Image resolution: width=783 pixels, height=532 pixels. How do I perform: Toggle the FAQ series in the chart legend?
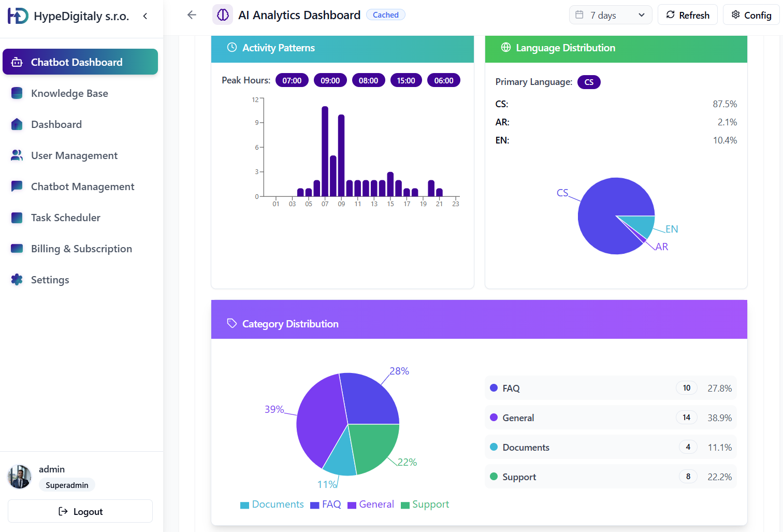click(x=325, y=504)
